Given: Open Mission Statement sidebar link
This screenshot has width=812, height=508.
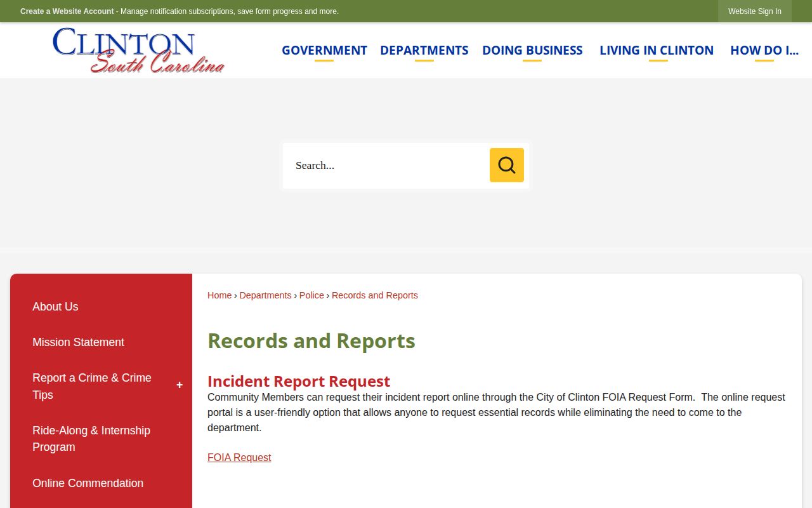Looking at the screenshot, I should (78, 342).
